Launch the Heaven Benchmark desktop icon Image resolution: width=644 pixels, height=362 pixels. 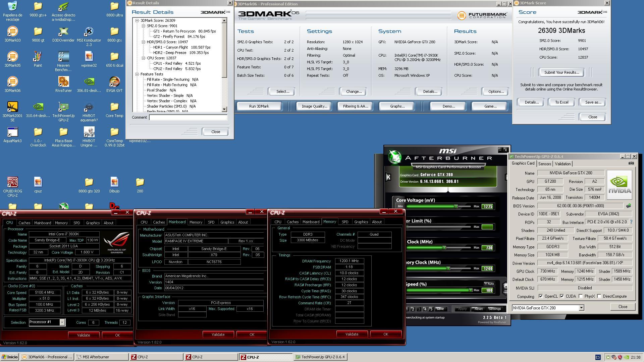point(63,62)
